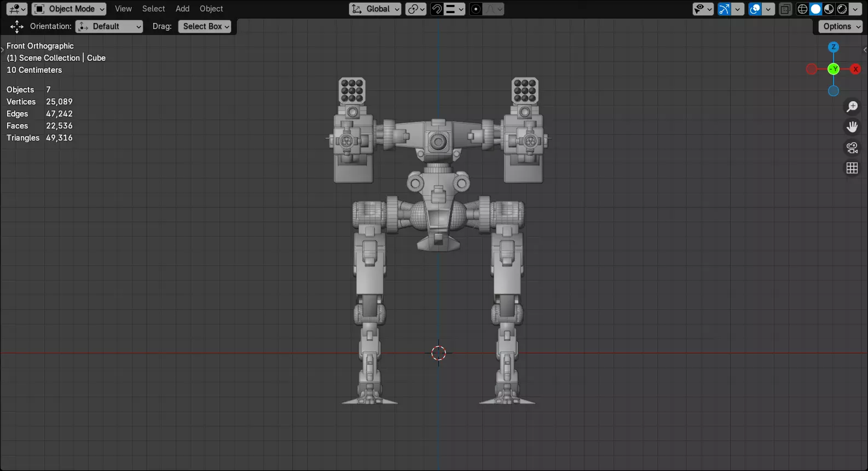Click 'Scene Collection | Cube' text

coord(62,58)
